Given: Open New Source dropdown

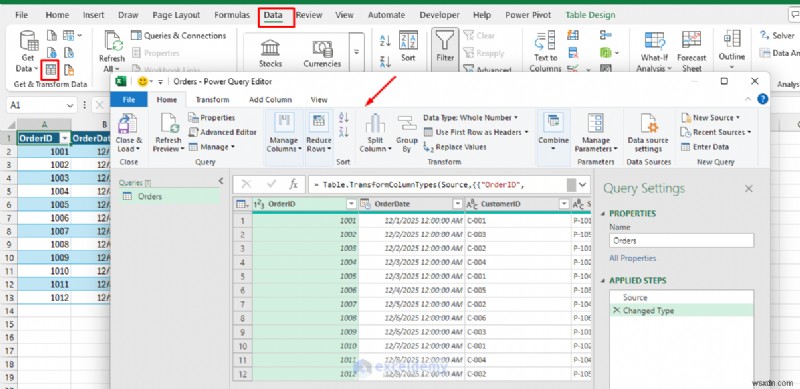Looking at the screenshot, I should click(x=710, y=117).
